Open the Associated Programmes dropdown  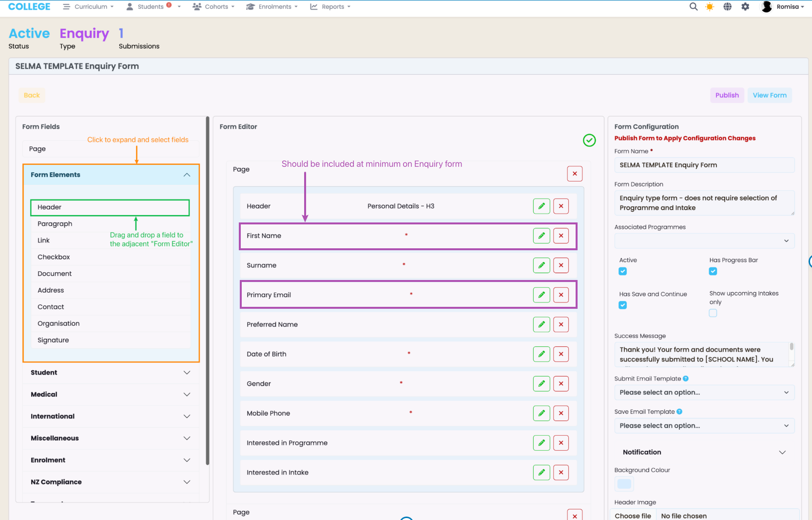(x=704, y=240)
